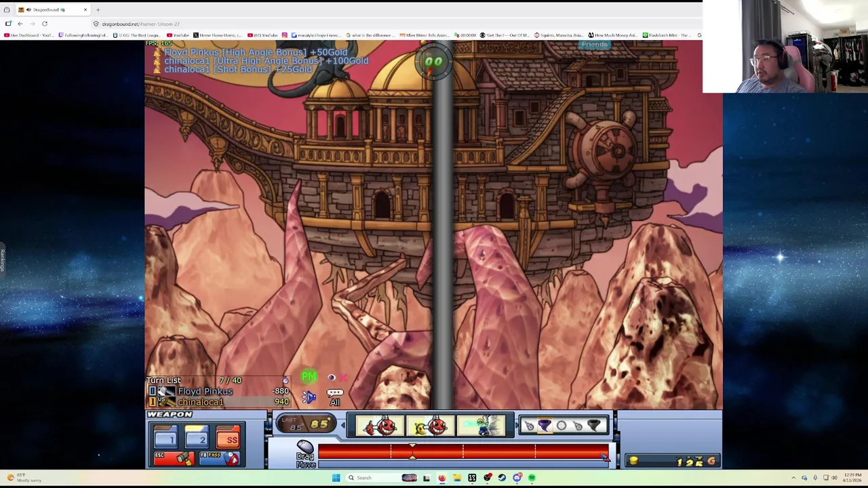Click the Turn List header
Viewport: 868px width, 488px height.
[x=163, y=380]
